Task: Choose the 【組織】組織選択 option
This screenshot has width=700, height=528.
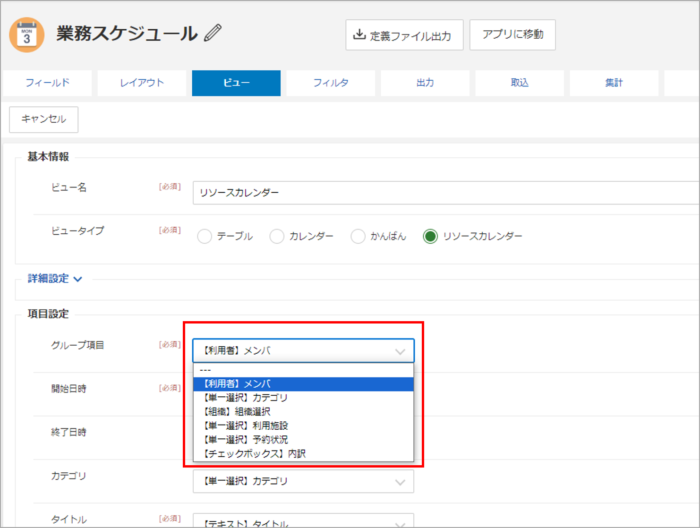Action: (304, 412)
